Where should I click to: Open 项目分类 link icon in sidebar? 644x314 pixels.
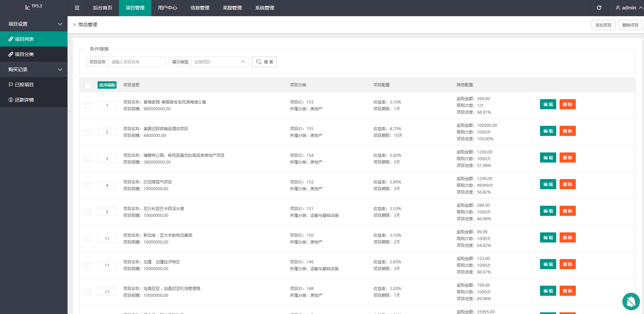11,54
